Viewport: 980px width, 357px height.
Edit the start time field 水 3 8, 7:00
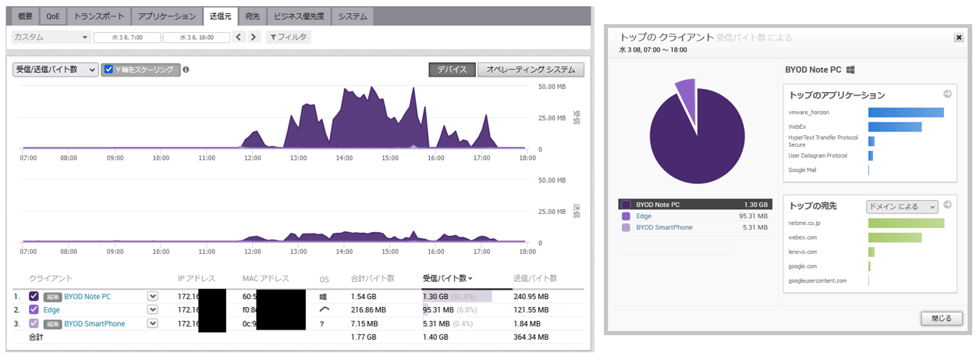[x=127, y=37]
